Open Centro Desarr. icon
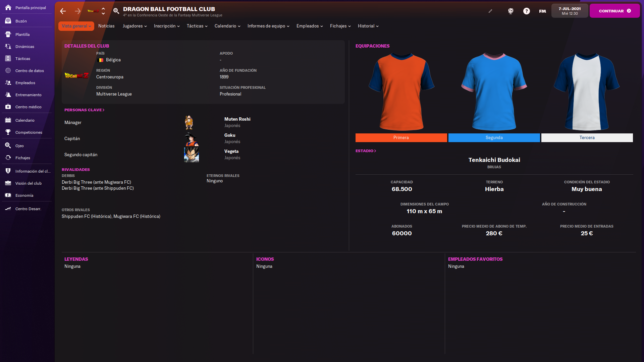 click(8, 208)
